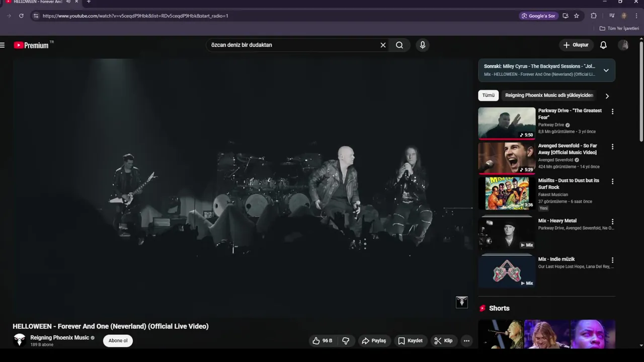Open the Chrome profile picture
This screenshot has width=644, height=362.
[624, 16]
